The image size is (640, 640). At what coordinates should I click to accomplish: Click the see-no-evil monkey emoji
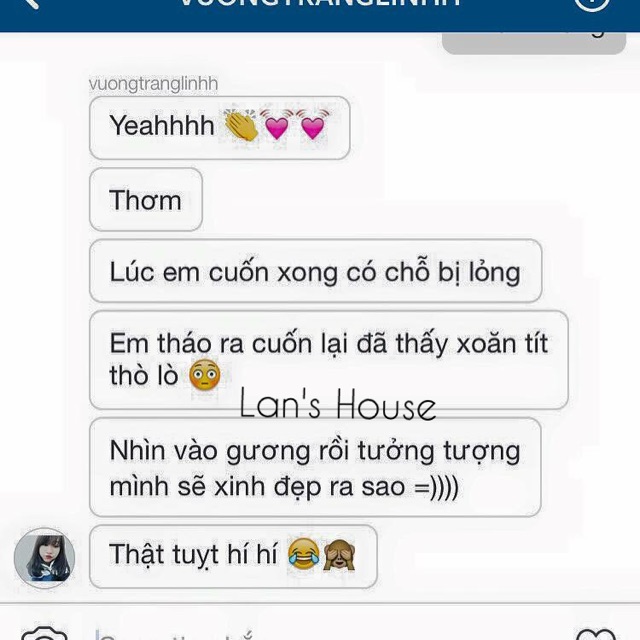click(339, 554)
